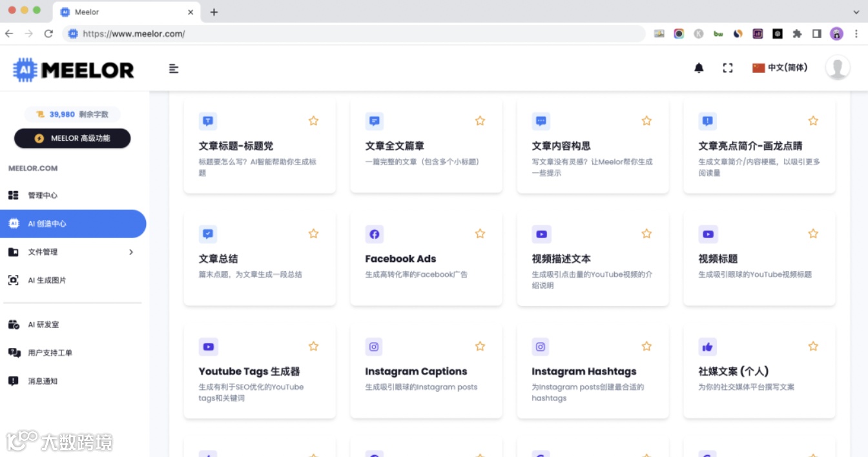
Task: Click the Instagram Captions card icon
Action: tap(375, 347)
